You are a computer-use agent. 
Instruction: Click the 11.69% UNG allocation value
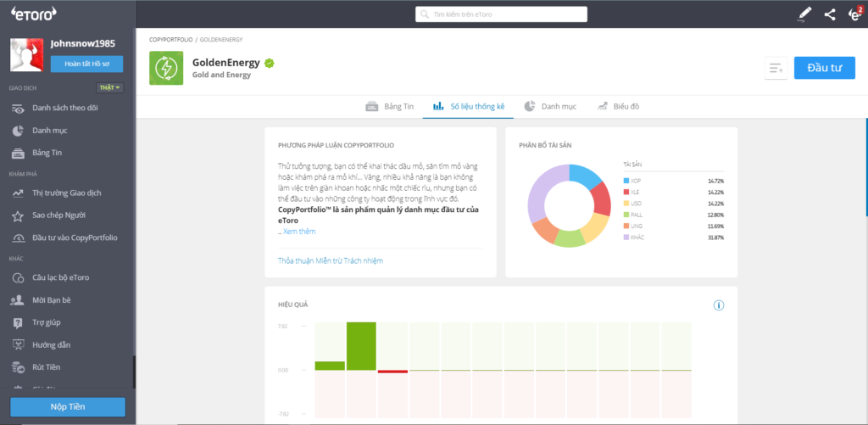pos(715,226)
